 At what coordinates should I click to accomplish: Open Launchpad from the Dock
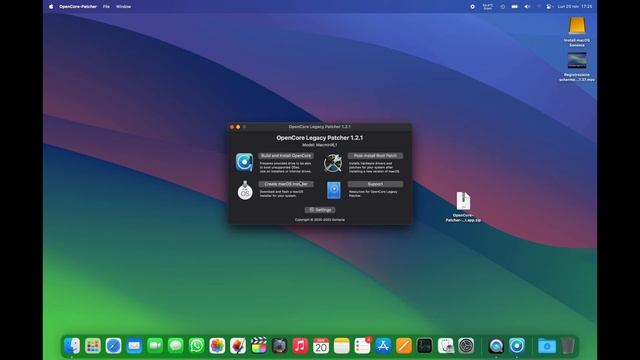click(x=93, y=346)
